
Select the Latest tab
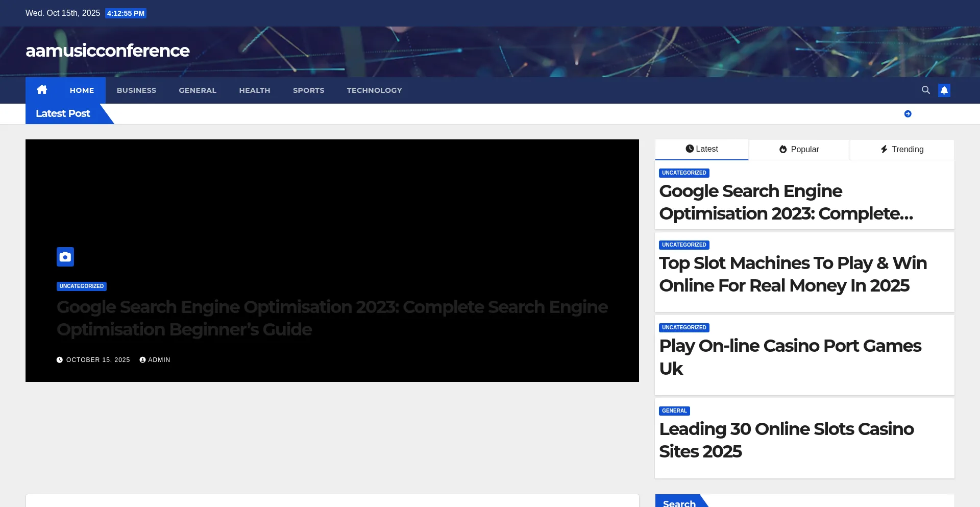(x=701, y=149)
